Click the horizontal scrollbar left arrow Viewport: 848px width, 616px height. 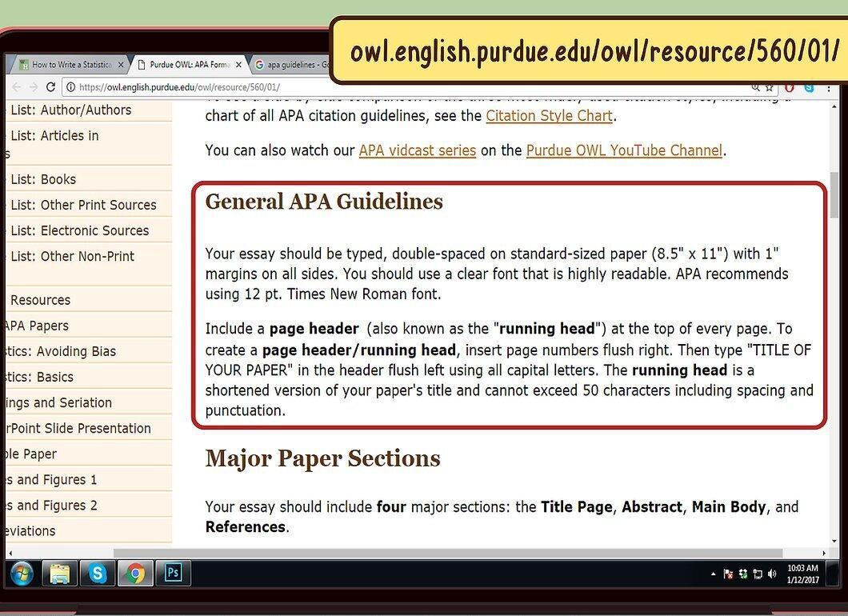coord(11,554)
